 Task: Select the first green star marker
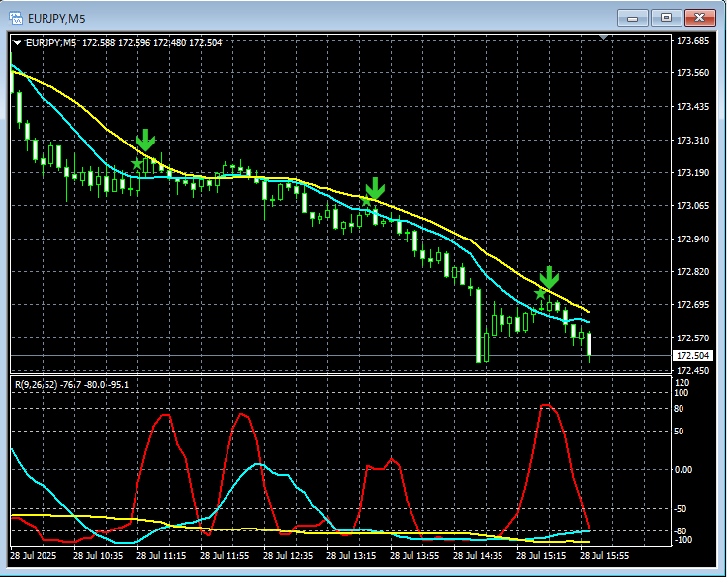click(136, 164)
